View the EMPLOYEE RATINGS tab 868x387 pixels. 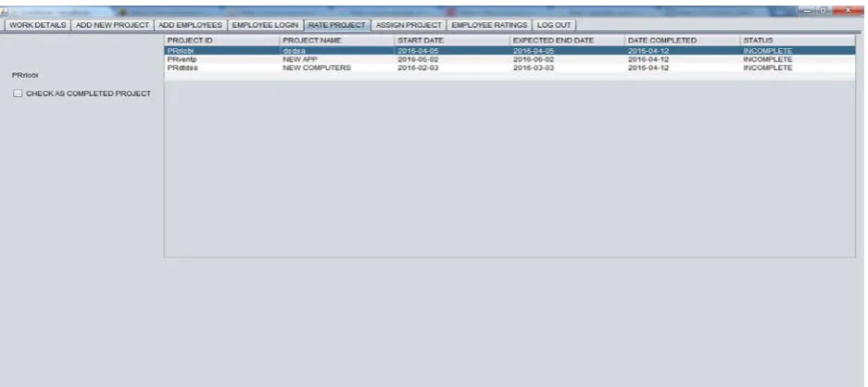tap(489, 25)
